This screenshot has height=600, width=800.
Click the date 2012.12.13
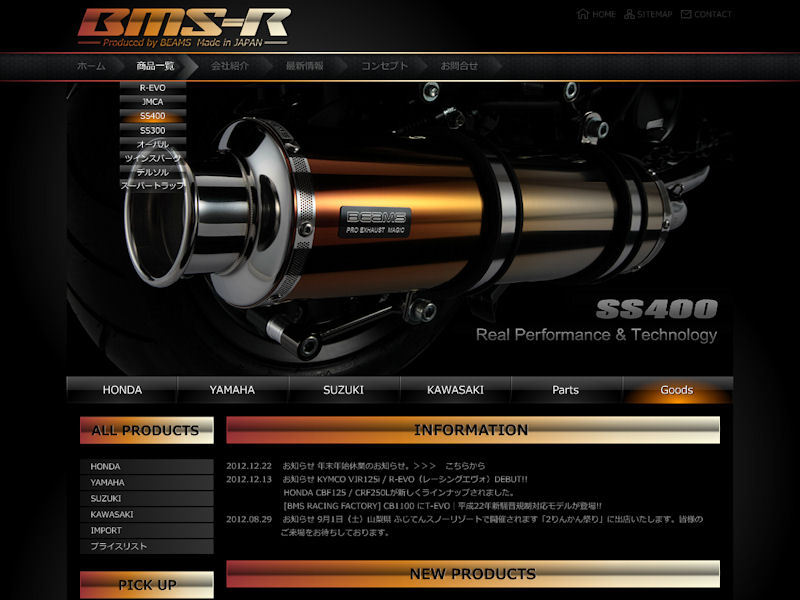[249, 479]
